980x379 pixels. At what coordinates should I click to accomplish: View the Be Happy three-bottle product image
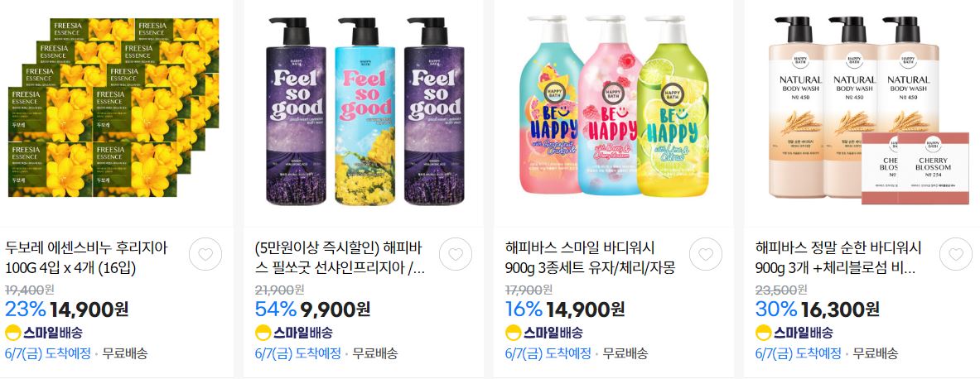[615, 106]
